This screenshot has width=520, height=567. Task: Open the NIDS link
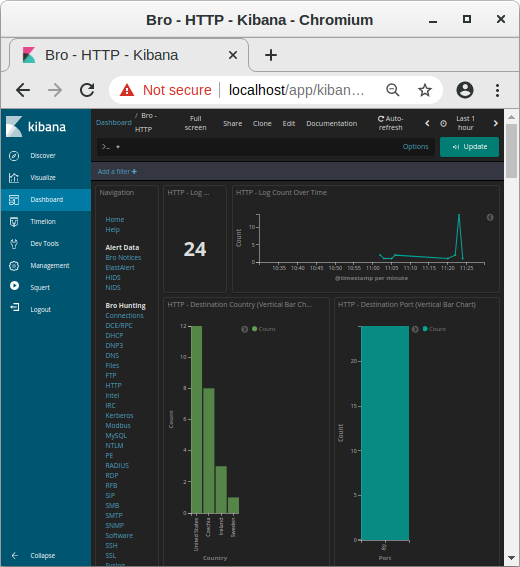pos(113,287)
